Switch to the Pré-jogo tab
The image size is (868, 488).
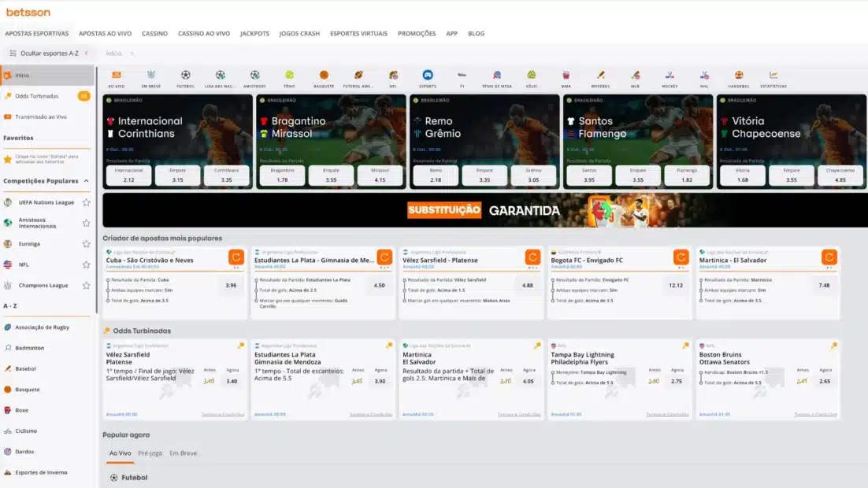pyautogui.click(x=150, y=453)
